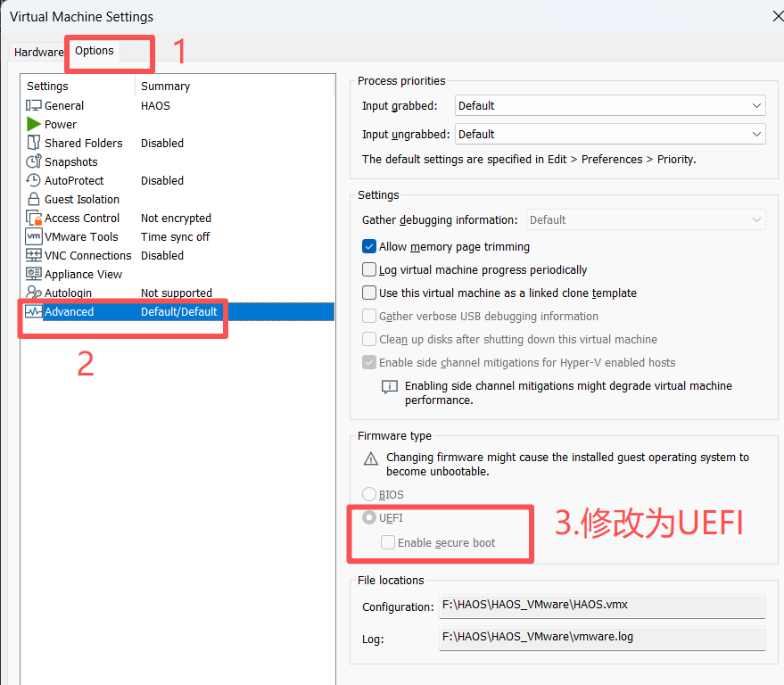Select Appliance View setting row
Image resolution: width=784 pixels, height=685 pixels.
tap(177, 274)
